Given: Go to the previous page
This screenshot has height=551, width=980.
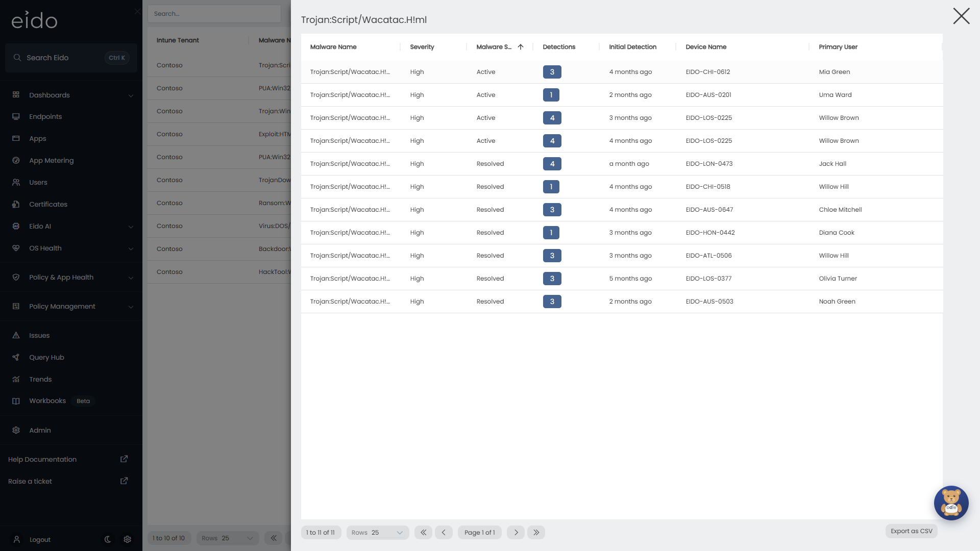Looking at the screenshot, I should [x=444, y=533].
